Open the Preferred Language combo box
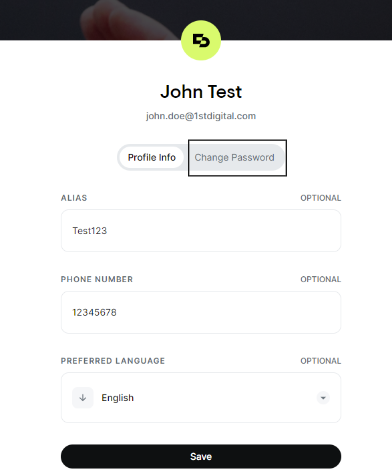 point(201,397)
